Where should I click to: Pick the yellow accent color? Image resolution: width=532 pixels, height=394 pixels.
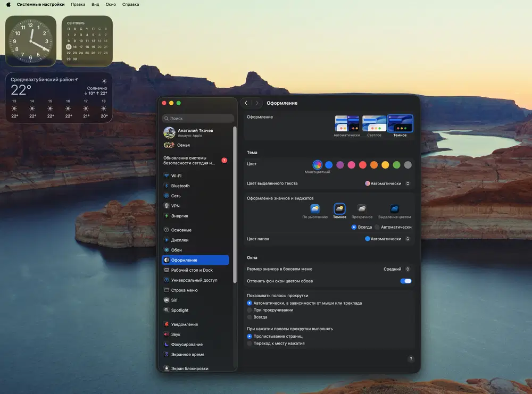pos(385,165)
